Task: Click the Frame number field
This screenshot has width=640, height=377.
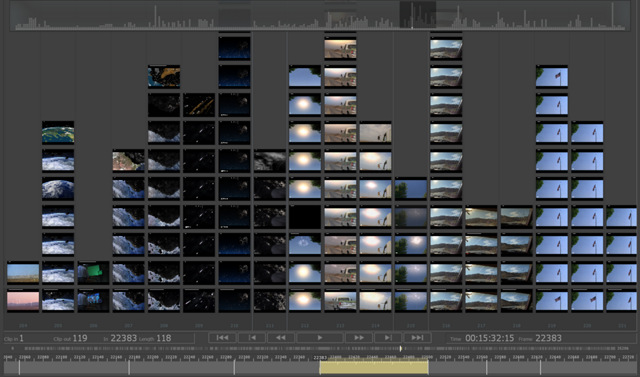Action: (548, 338)
